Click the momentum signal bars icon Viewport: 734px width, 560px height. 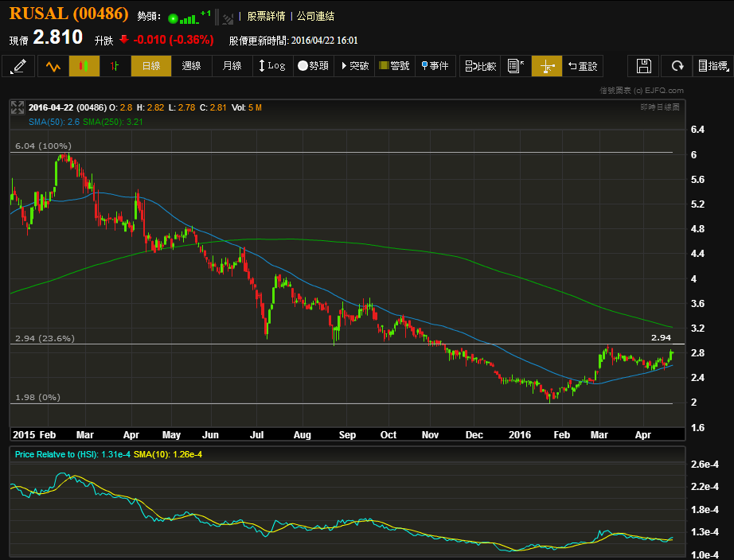click(x=189, y=17)
